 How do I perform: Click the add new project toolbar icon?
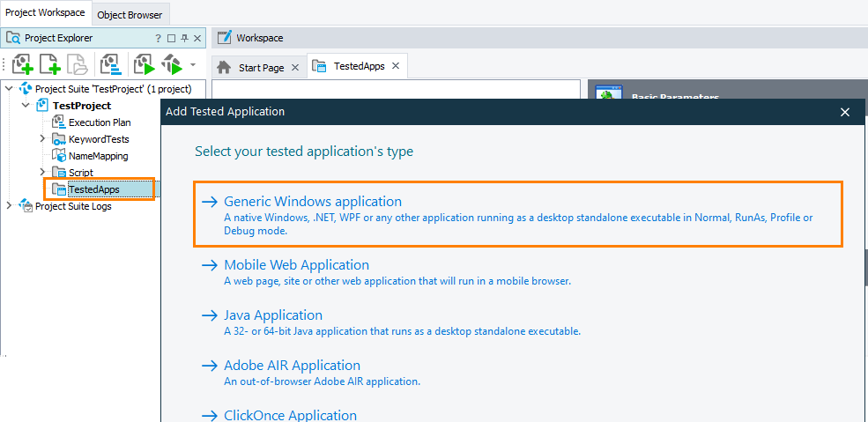point(24,65)
